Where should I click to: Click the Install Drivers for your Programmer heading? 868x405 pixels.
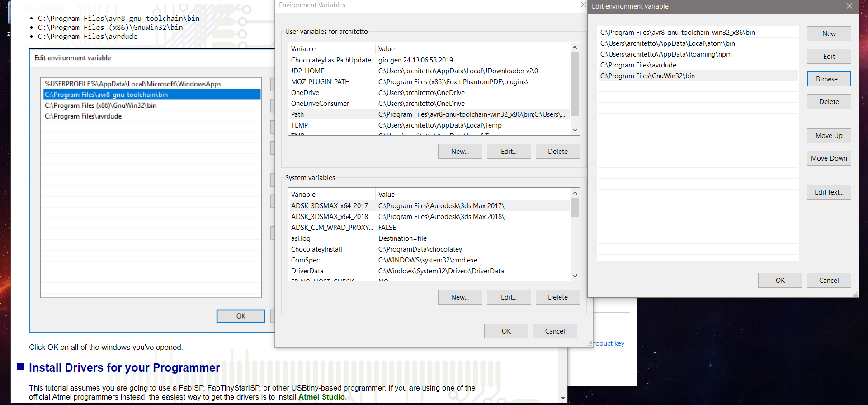[124, 367]
